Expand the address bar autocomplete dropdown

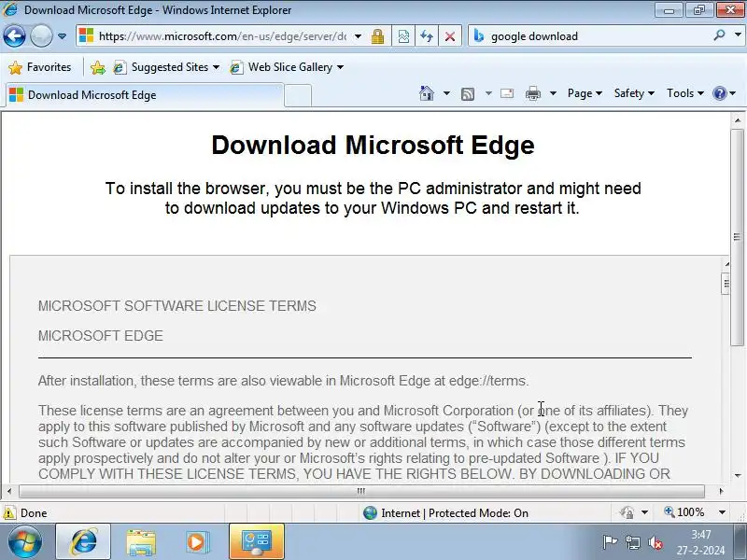(x=359, y=36)
